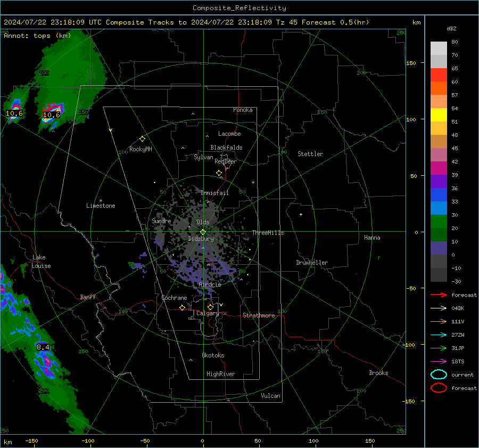Click the Olds town label
Image resolution: width=479 pixels, height=448 pixels.
pos(203,222)
